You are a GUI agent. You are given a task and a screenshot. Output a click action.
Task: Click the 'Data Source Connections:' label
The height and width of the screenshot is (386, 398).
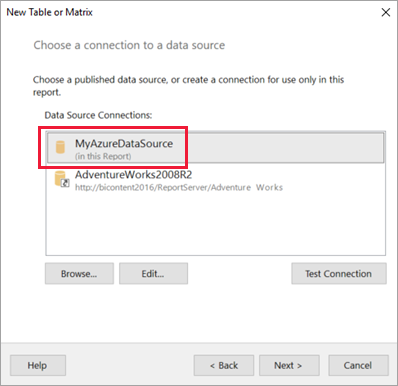[98, 115]
